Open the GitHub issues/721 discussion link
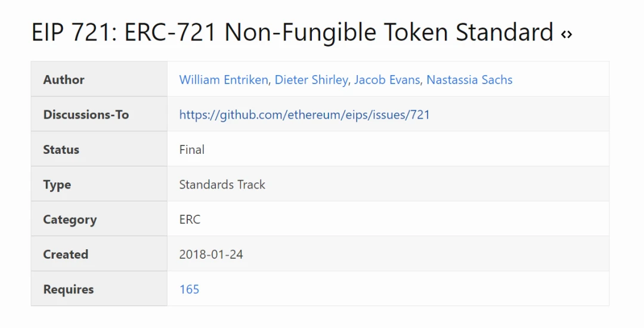The height and width of the screenshot is (328, 644). (304, 115)
